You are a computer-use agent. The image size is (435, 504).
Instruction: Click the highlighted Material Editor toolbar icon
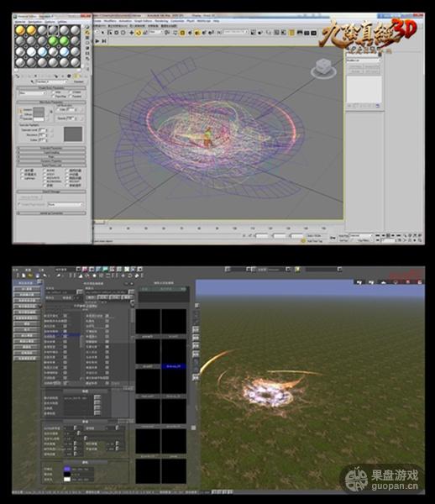click(291, 33)
